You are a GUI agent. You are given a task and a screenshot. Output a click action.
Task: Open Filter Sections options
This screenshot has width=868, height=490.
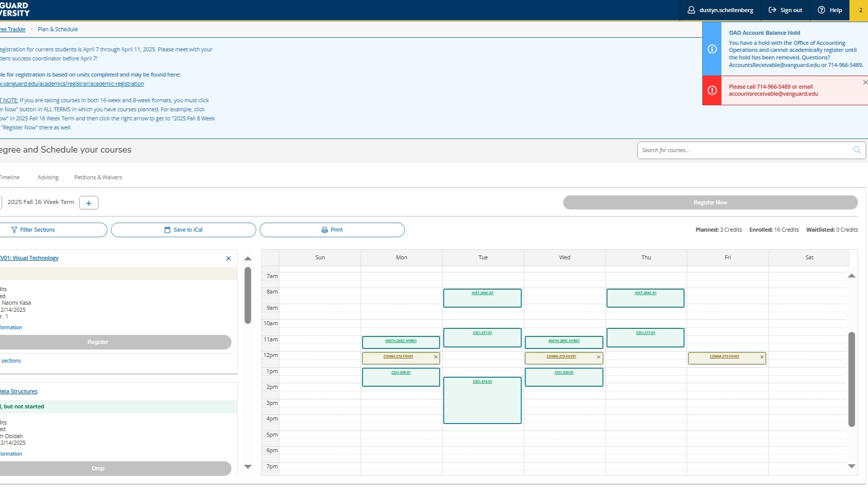click(33, 230)
